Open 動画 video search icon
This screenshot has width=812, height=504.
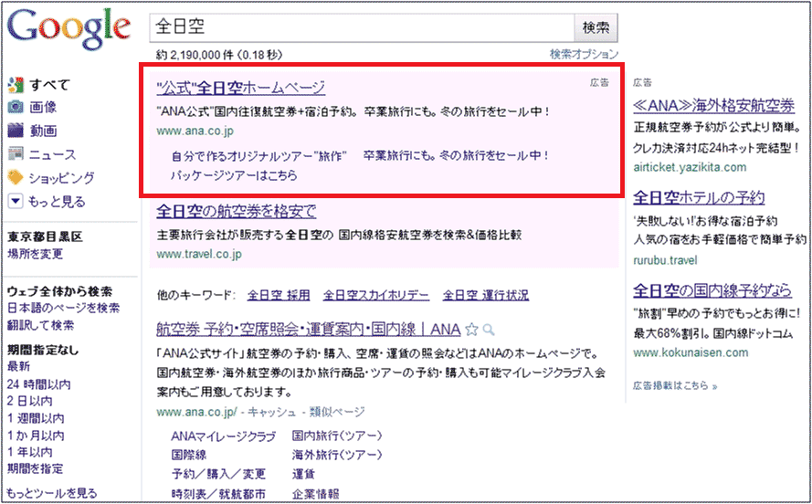click(16, 131)
